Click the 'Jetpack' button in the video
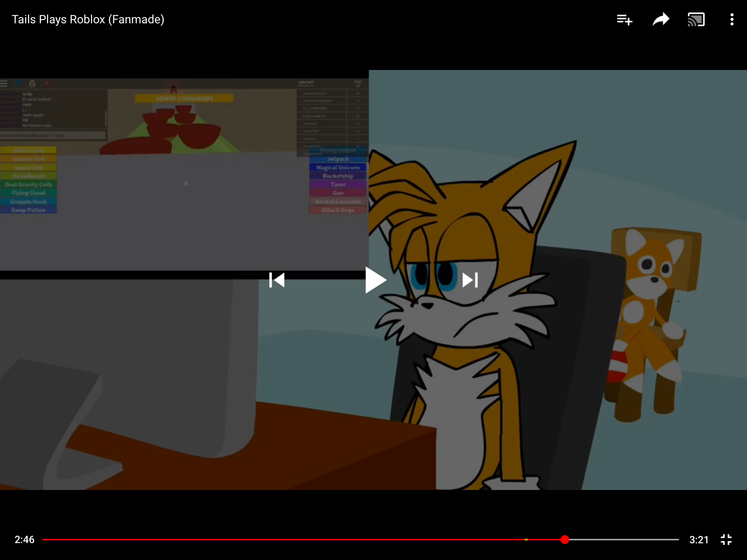The width and height of the screenshot is (747, 560). (x=338, y=159)
